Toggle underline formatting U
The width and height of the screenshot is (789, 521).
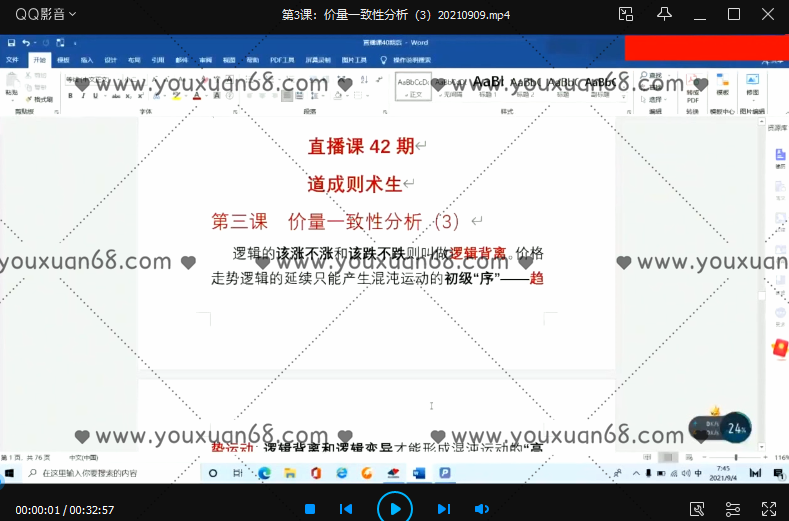tap(95, 96)
